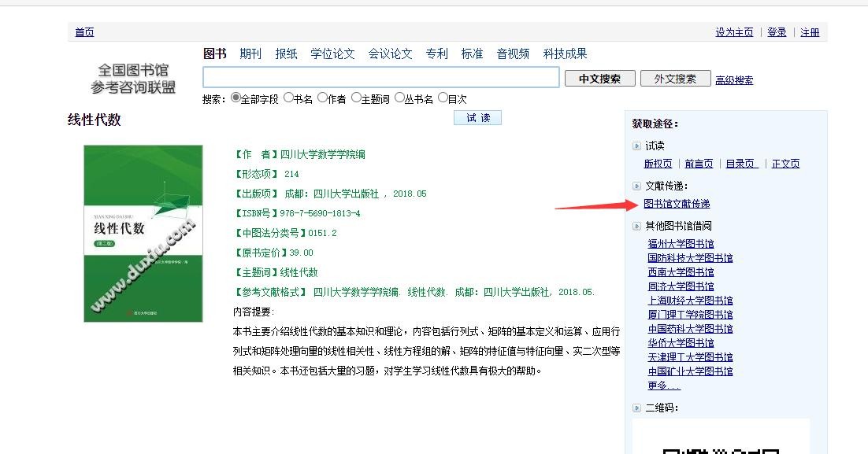Click the 全国图书馆参考咨询联盟 logo
Viewport: 868px width, 454px height.
point(133,79)
